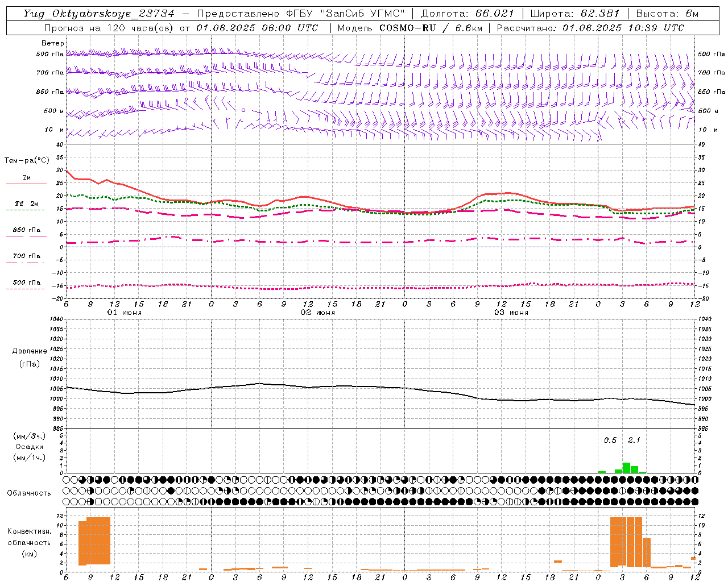
Task: Click the text Предоставлено ФГБУ "ЗапСиб УГМС"
Action: point(301,14)
